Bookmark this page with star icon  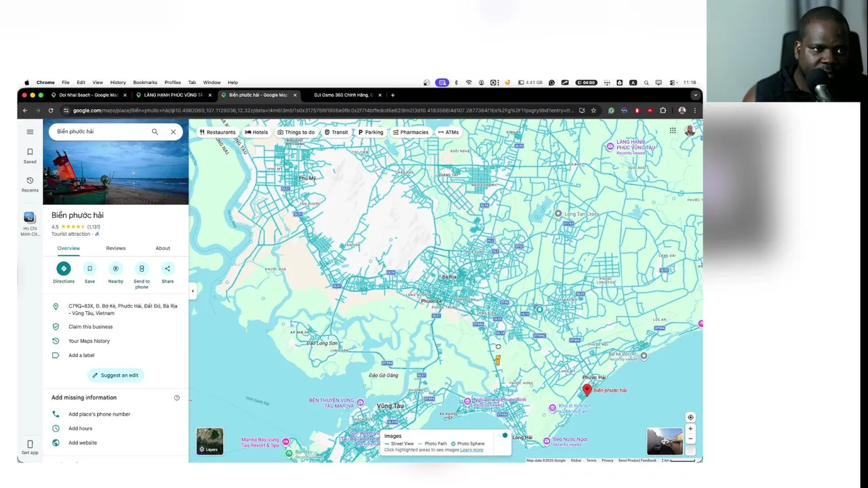pos(593,110)
